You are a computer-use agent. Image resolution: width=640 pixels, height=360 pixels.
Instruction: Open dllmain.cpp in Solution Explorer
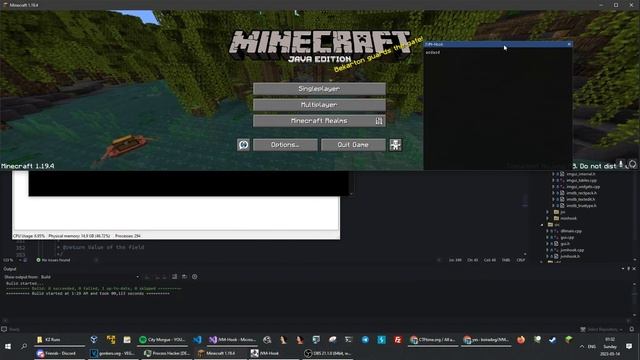571,231
